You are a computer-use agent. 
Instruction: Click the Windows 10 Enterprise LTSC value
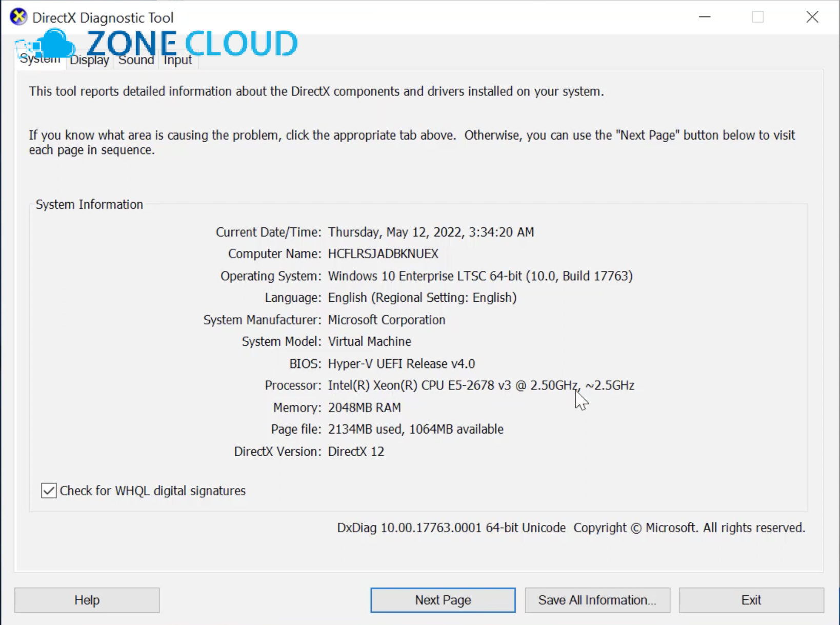(x=481, y=276)
